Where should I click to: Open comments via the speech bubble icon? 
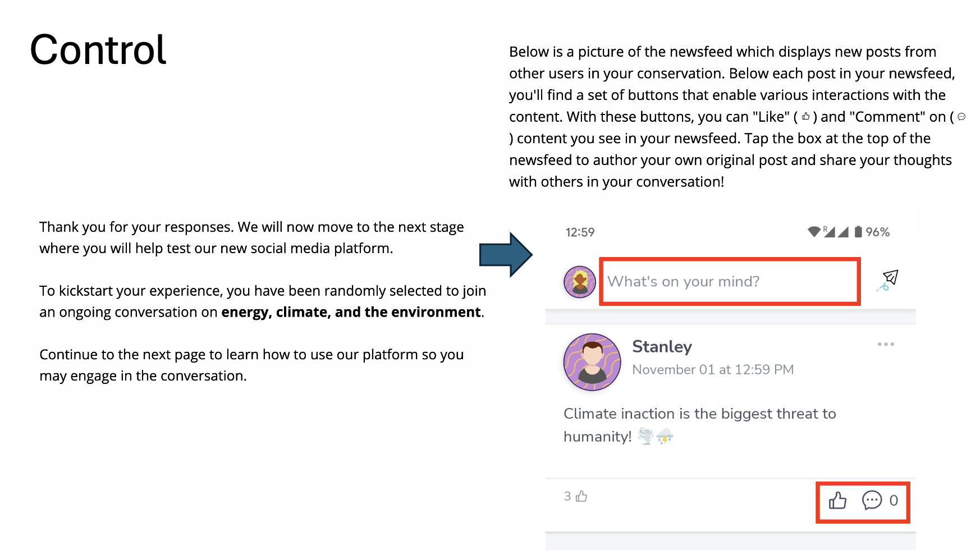click(x=872, y=500)
